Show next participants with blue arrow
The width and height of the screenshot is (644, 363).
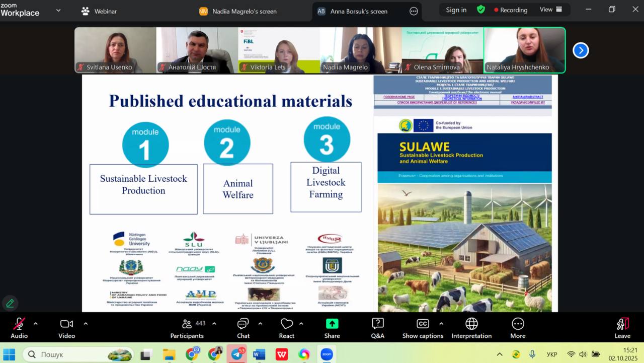coord(581,50)
